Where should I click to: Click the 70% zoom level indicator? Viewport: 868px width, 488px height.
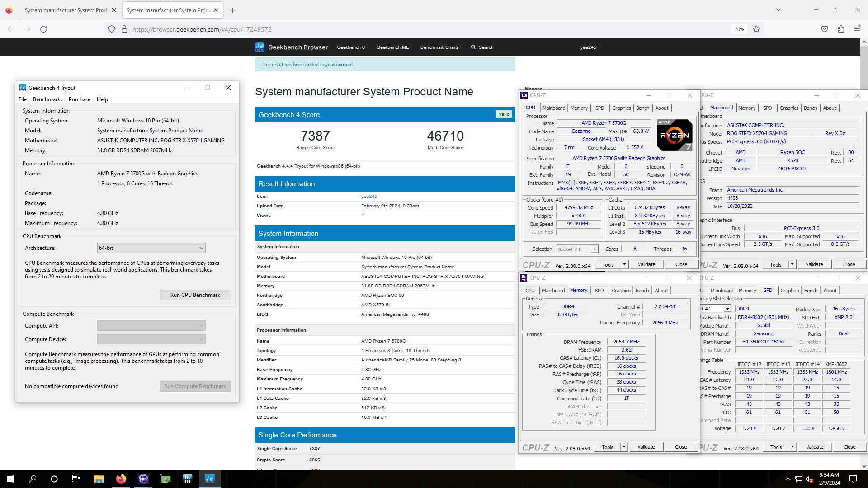point(739,29)
